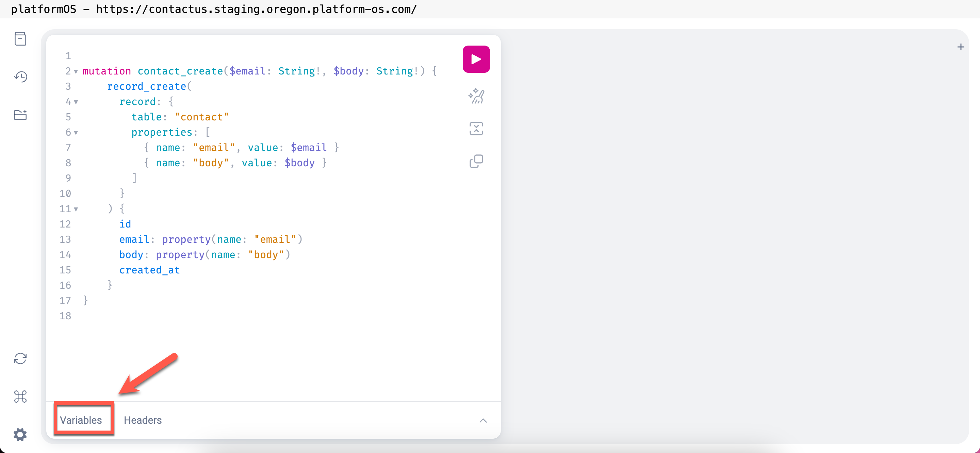Fold the closing block at line 11
980x453 pixels.
[x=76, y=209]
